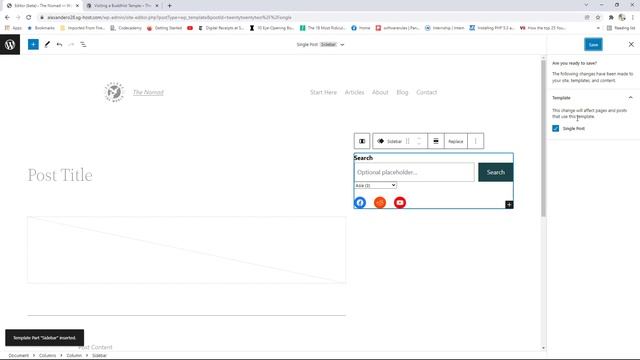Click the YouTube social icon

pos(400,202)
